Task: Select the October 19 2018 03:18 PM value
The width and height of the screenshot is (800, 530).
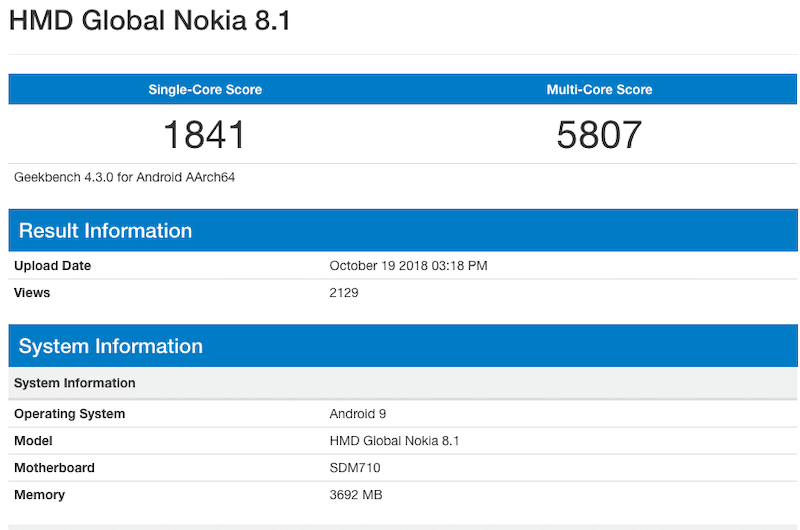Action: pos(408,266)
